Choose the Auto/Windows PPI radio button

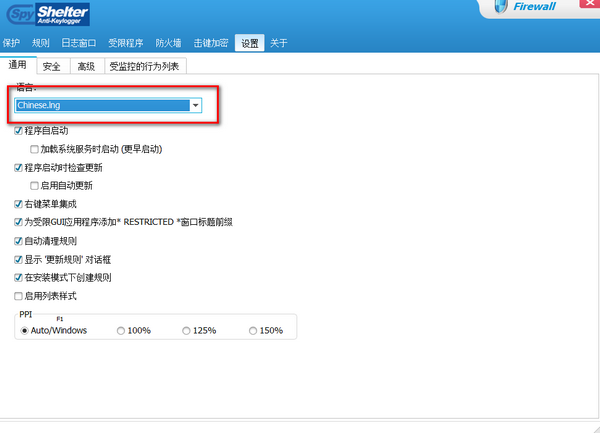[x=24, y=330]
